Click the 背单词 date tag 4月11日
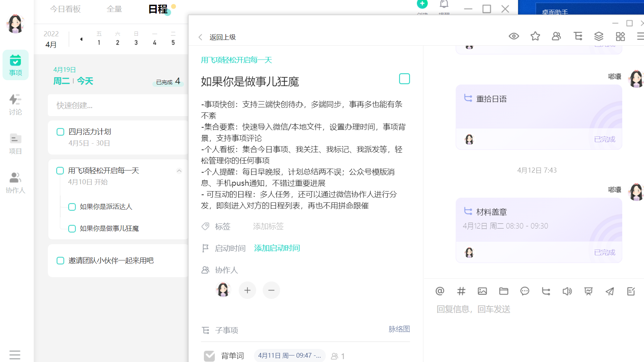The height and width of the screenshot is (362, 644). [x=290, y=356]
